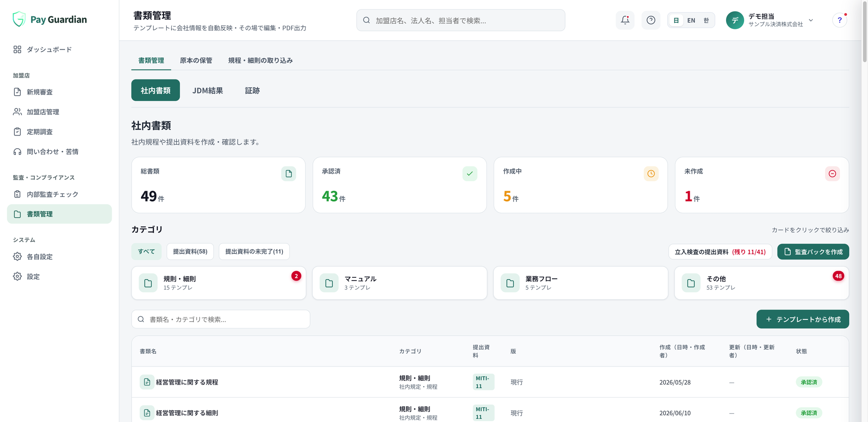Expand the デモ担当 account dropdown chevron
The width and height of the screenshot is (868, 422).
(x=811, y=20)
